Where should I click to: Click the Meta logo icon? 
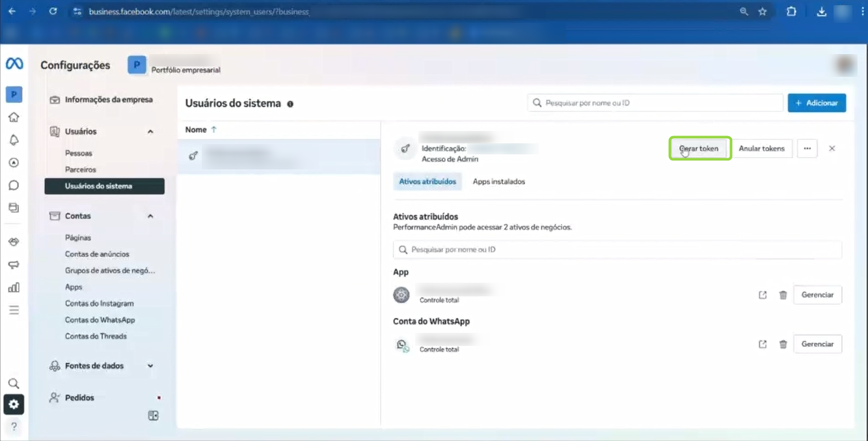pos(14,63)
